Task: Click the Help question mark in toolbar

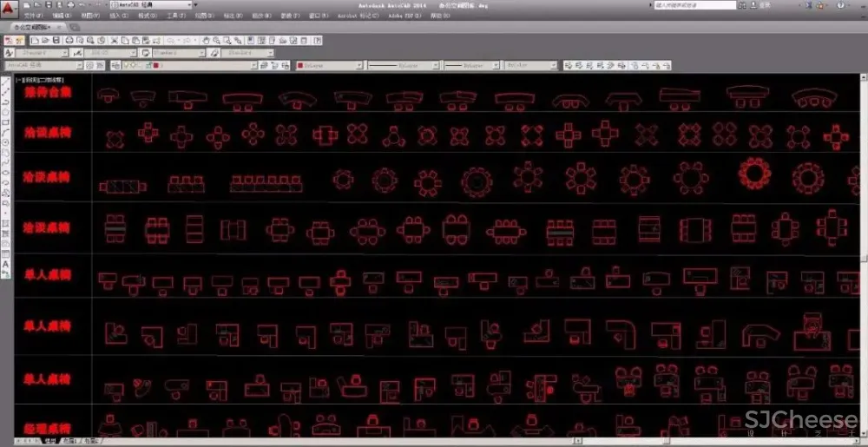Action: click(317, 40)
